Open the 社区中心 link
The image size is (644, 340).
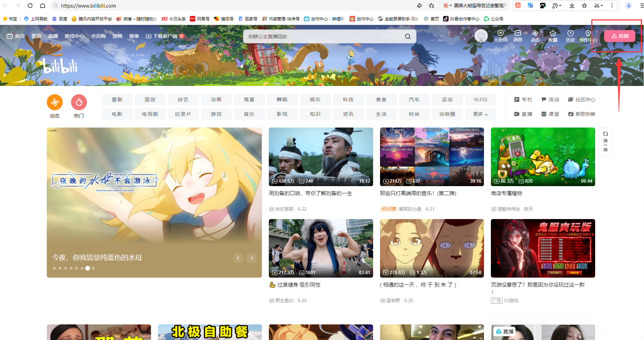(582, 99)
